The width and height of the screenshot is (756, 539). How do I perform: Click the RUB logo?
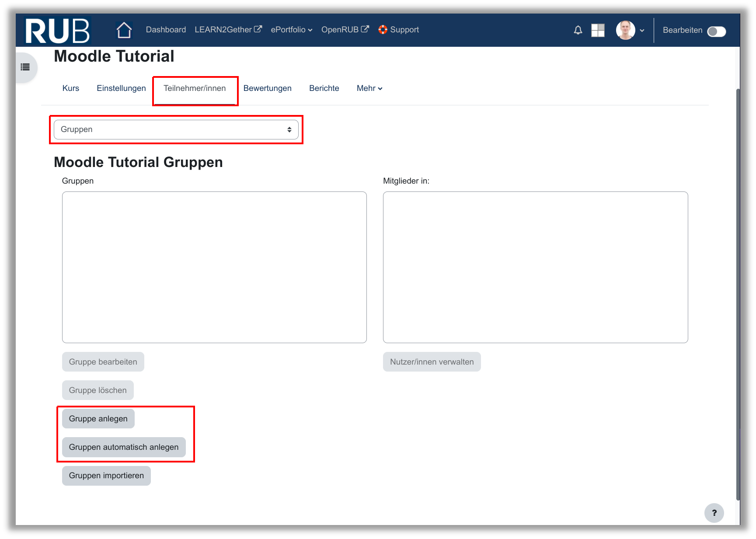[x=57, y=31]
